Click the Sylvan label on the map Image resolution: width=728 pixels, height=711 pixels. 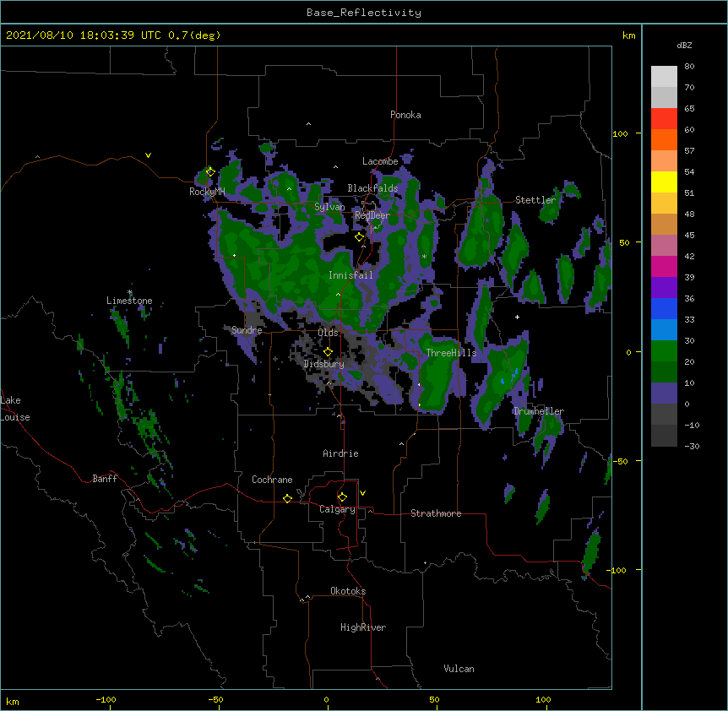point(329,207)
